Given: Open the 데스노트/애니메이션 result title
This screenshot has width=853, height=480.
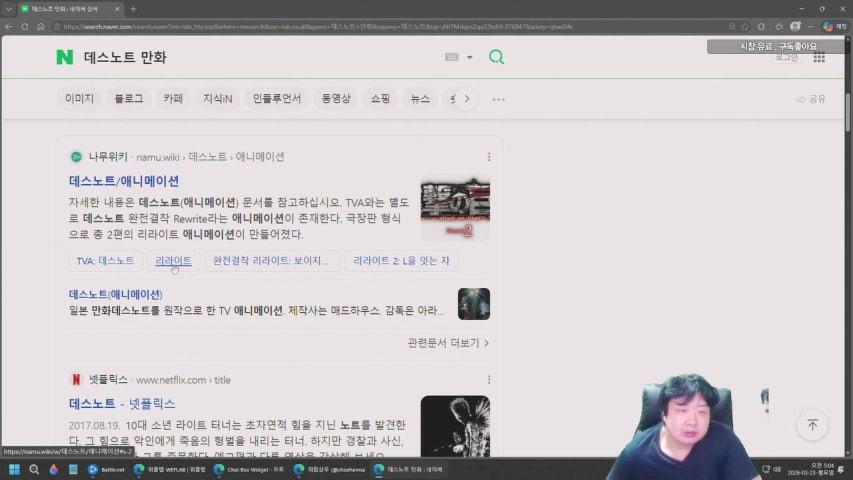Looking at the screenshot, I should coord(124,181).
